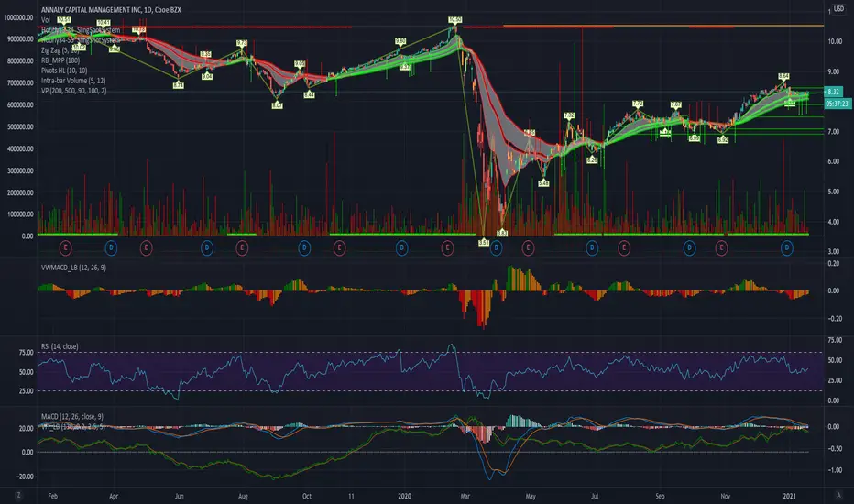Click the 10.50 pivot high label
The height and width of the screenshot is (504, 854).
(455, 20)
